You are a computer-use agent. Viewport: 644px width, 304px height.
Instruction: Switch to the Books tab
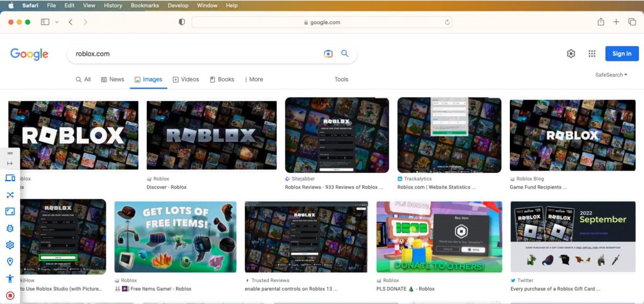222,79
